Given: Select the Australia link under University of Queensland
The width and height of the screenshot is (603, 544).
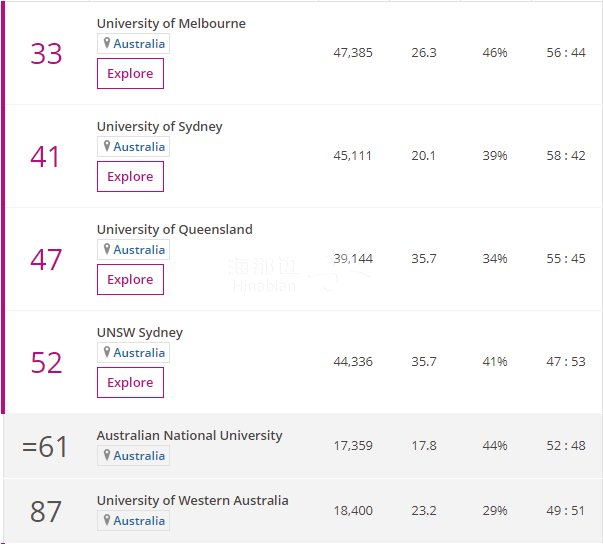Looking at the screenshot, I should (139, 250).
